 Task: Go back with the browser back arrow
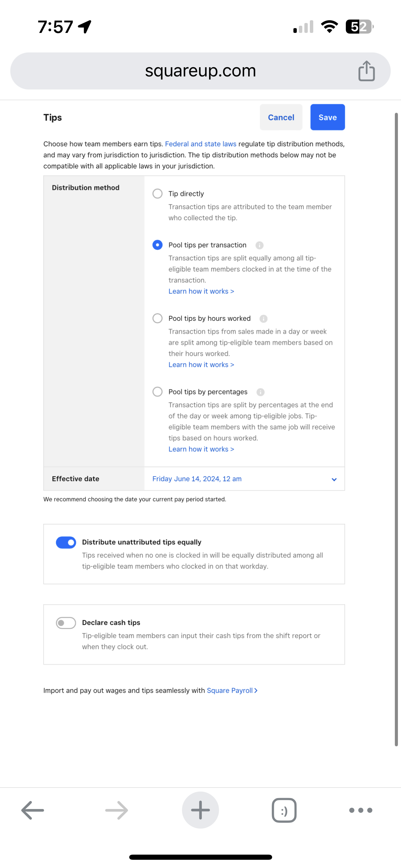click(33, 810)
